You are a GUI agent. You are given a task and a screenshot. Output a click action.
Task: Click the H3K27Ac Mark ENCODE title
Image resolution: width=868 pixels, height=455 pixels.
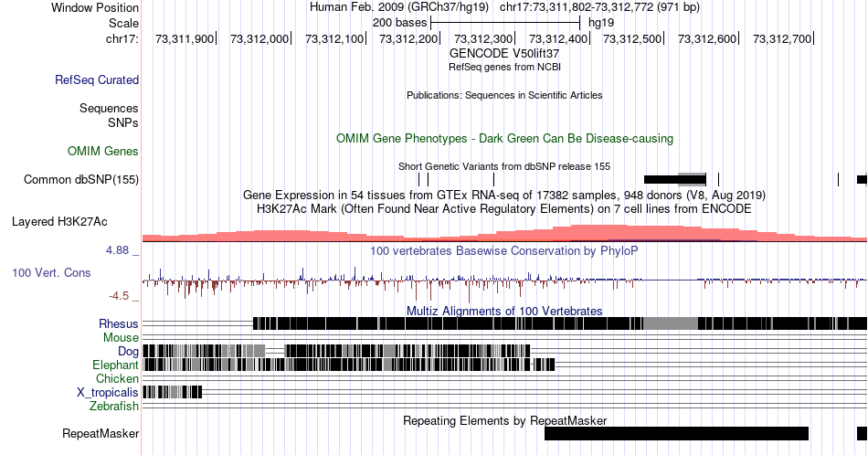(x=504, y=208)
